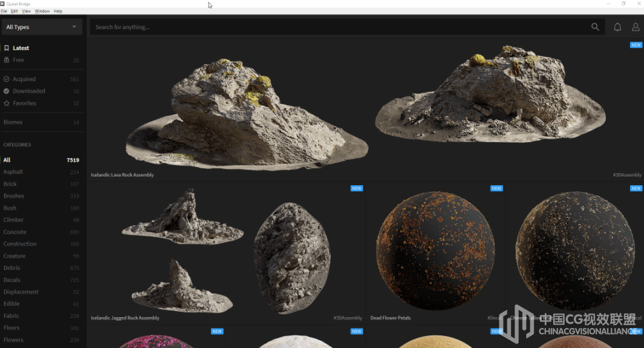Click the gift icon beside Free
The height and width of the screenshot is (348, 644).
[x=7, y=60]
